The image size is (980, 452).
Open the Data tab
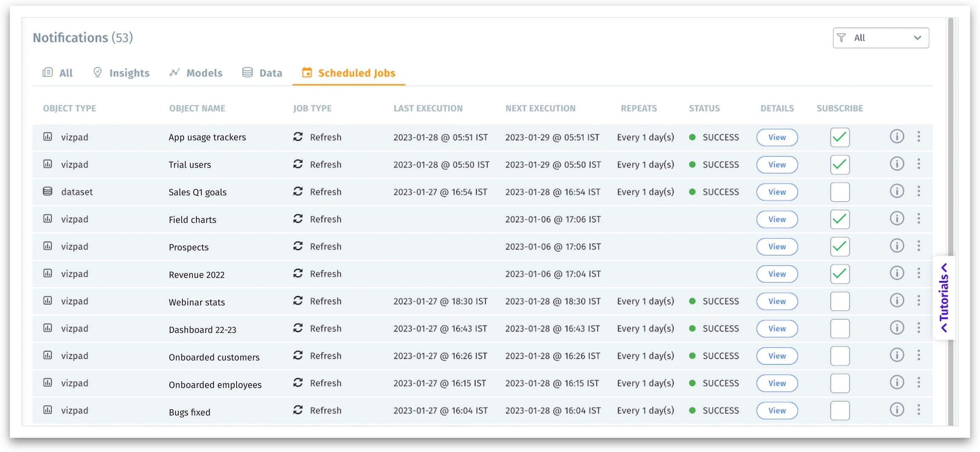262,73
